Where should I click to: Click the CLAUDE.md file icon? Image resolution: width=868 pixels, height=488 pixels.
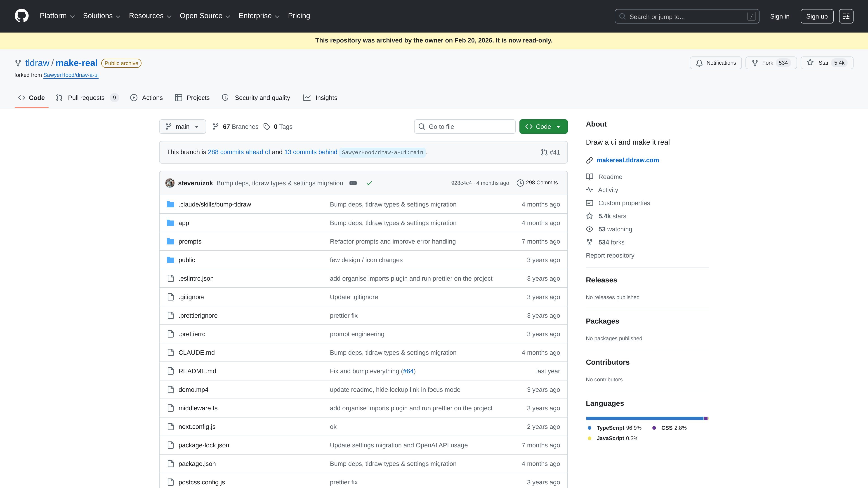(x=170, y=353)
